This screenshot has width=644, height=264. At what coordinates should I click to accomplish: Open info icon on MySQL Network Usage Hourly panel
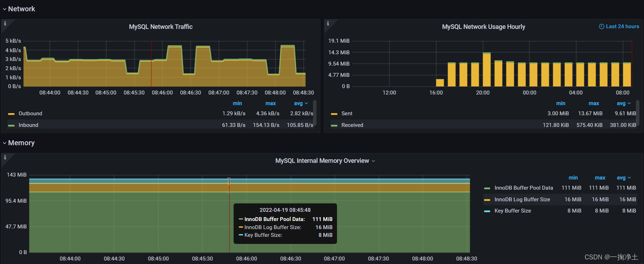coord(328,23)
